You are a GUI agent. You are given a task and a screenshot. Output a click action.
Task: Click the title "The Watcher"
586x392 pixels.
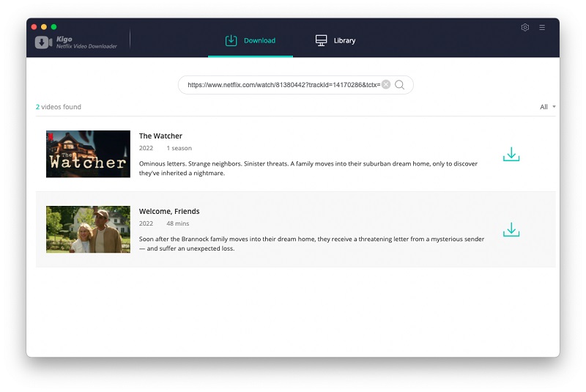pyautogui.click(x=160, y=136)
